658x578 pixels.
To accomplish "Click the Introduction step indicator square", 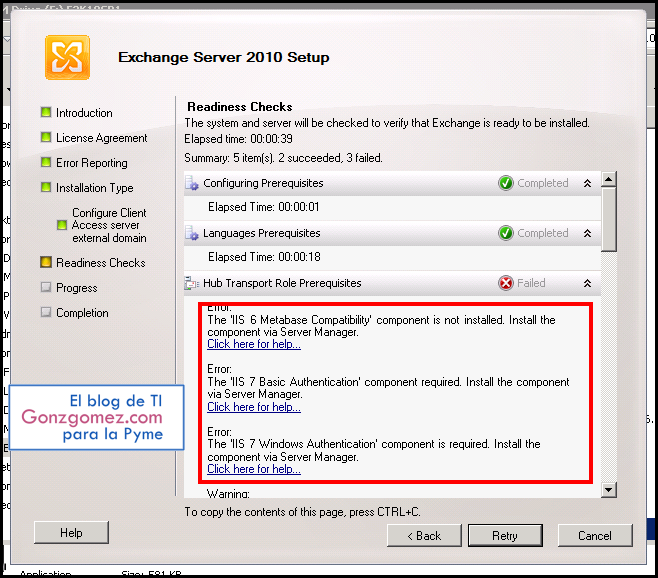I will click(x=46, y=112).
